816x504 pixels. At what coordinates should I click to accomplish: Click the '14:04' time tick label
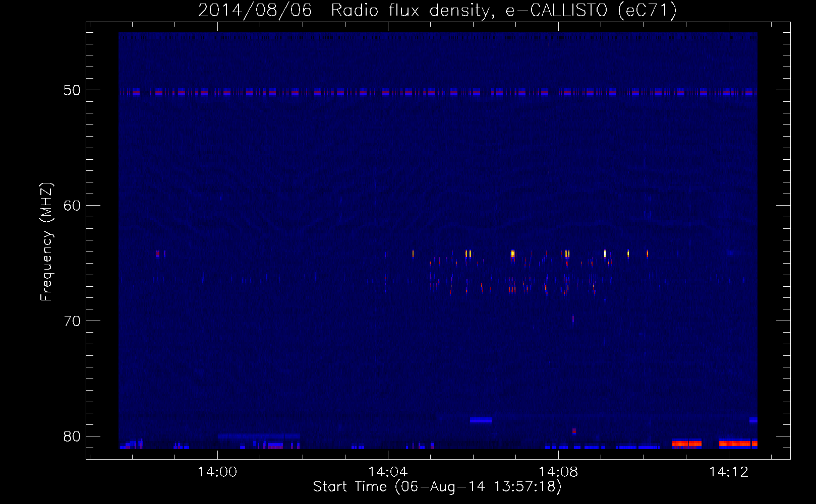(x=388, y=472)
